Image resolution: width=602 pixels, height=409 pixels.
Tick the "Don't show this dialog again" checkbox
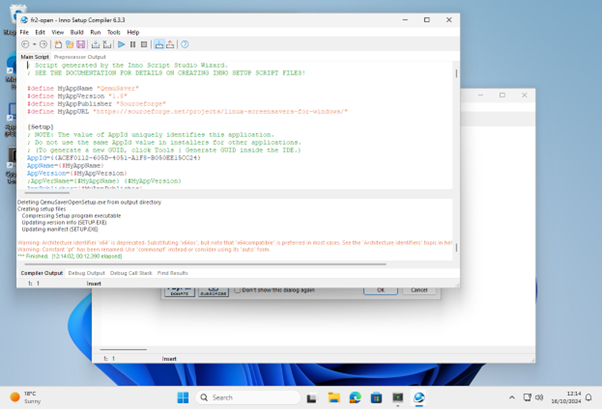236,291
